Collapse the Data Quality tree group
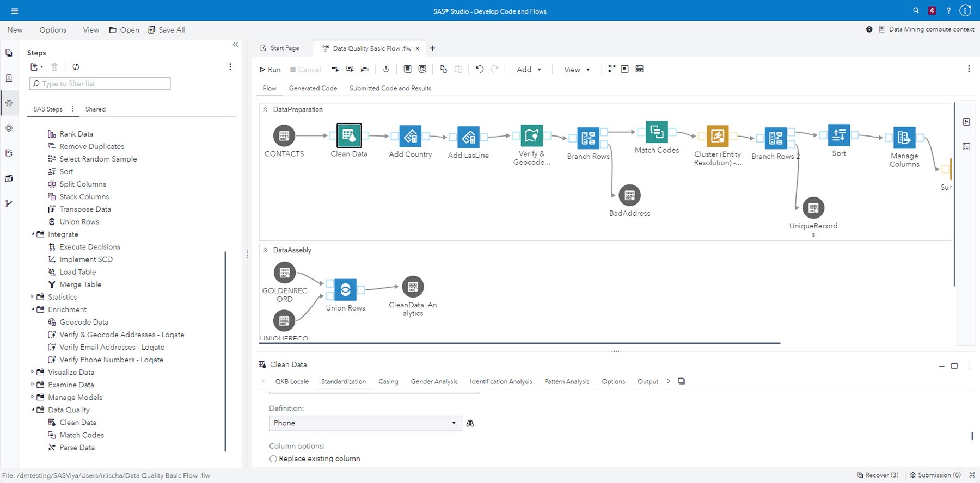This screenshot has width=980, height=483. tap(33, 409)
